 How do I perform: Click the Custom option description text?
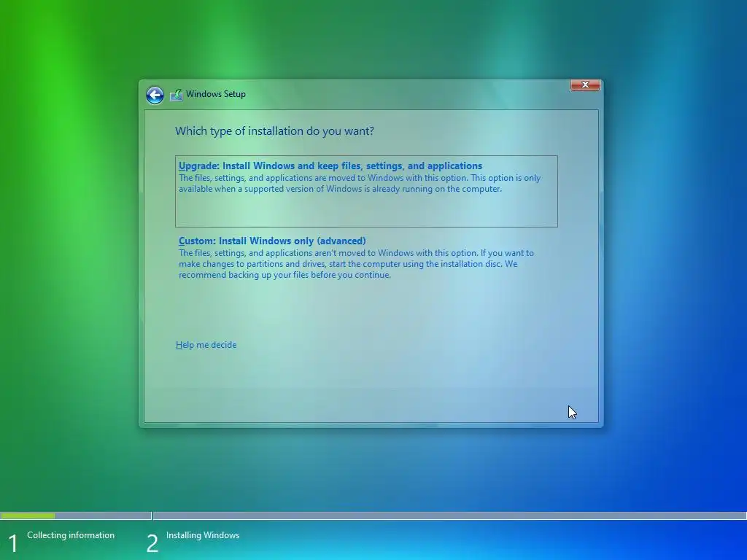[x=356, y=264]
